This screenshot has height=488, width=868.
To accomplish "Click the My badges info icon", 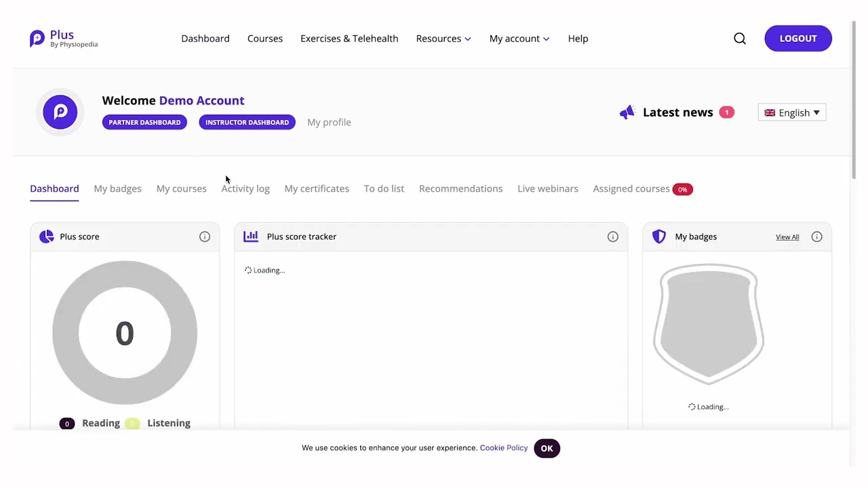I will pos(816,237).
